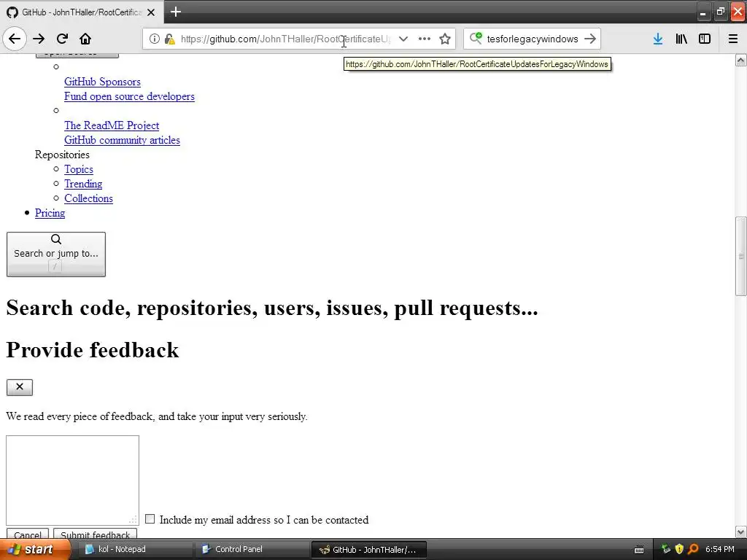Open page actions three-dot menu
The width and height of the screenshot is (747, 560).
[x=424, y=39]
